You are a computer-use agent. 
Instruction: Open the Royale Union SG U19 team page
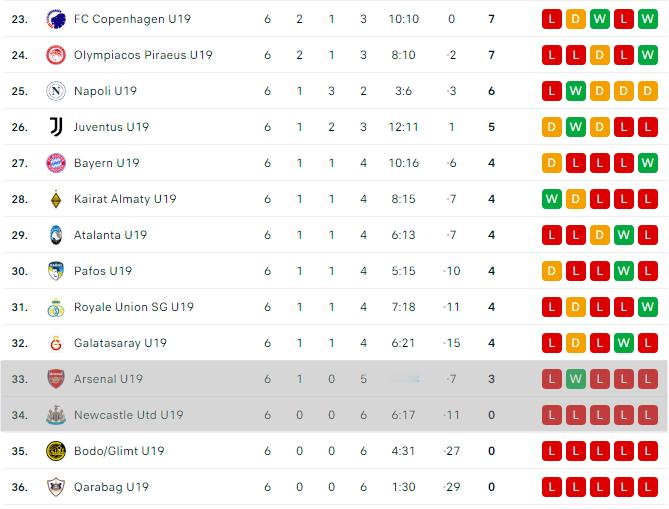tap(134, 307)
